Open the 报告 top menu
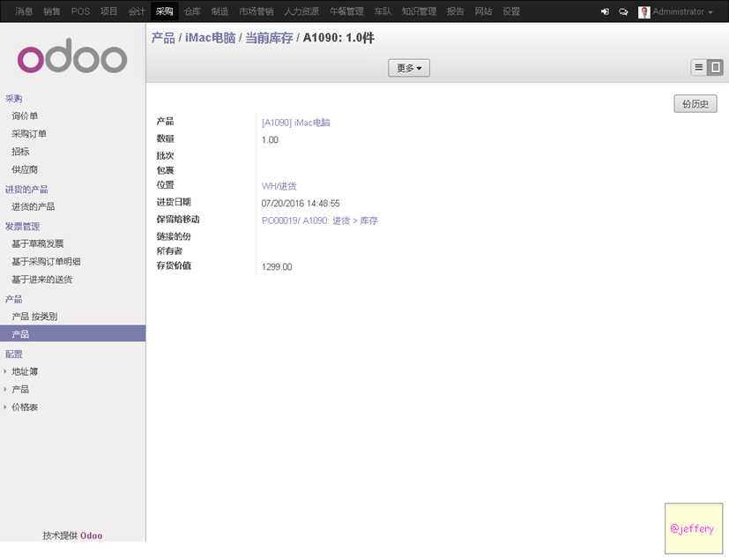This screenshot has height=560, width=729. [x=456, y=11]
